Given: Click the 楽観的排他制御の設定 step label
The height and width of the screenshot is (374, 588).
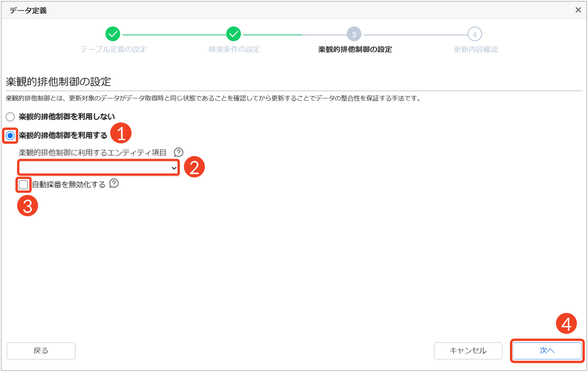Looking at the screenshot, I should (355, 49).
